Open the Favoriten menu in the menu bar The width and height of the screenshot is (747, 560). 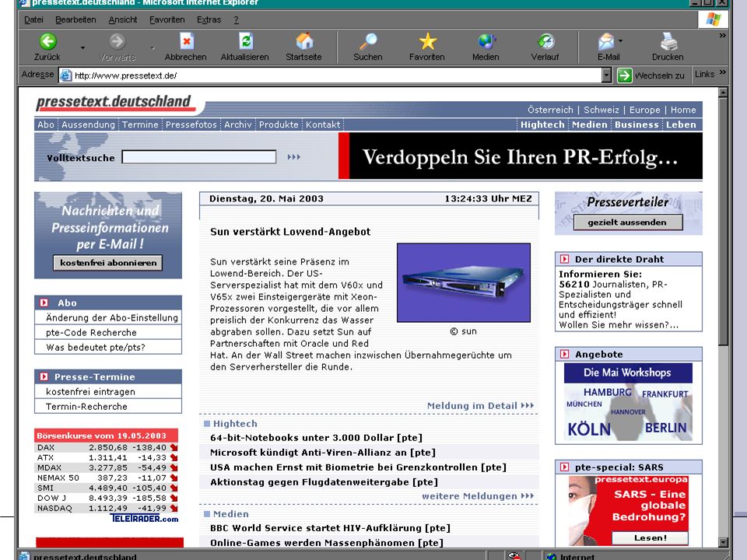tap(167, 19)
